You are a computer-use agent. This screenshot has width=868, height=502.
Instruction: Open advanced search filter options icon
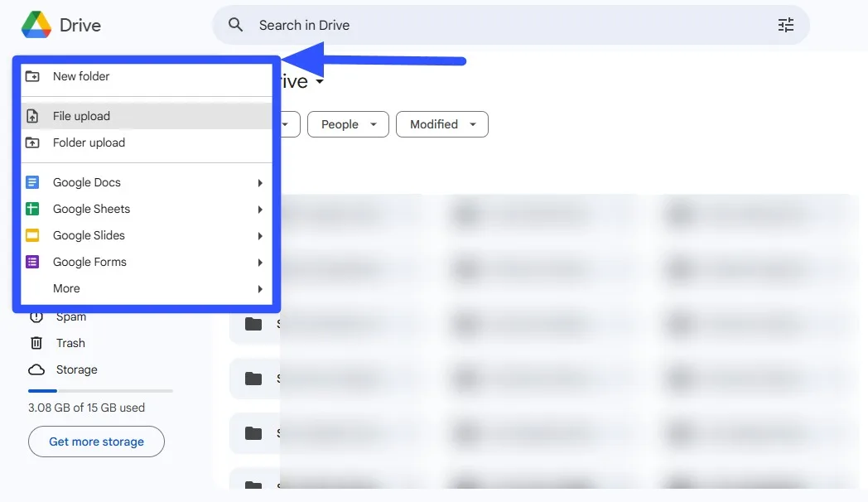(785, 25)
